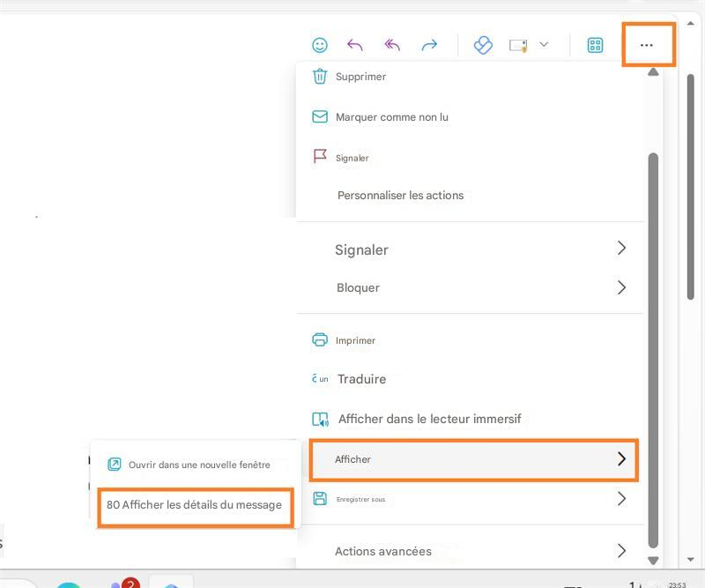Select Personnaliser les actions
705x588 pixels.
(471, 195)
